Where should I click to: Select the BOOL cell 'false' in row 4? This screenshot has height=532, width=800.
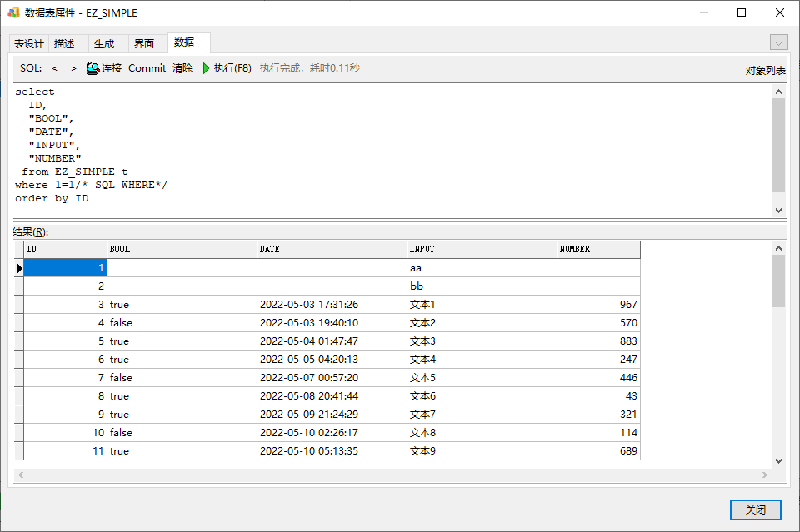pyautogui.click(x=182, y=323)
